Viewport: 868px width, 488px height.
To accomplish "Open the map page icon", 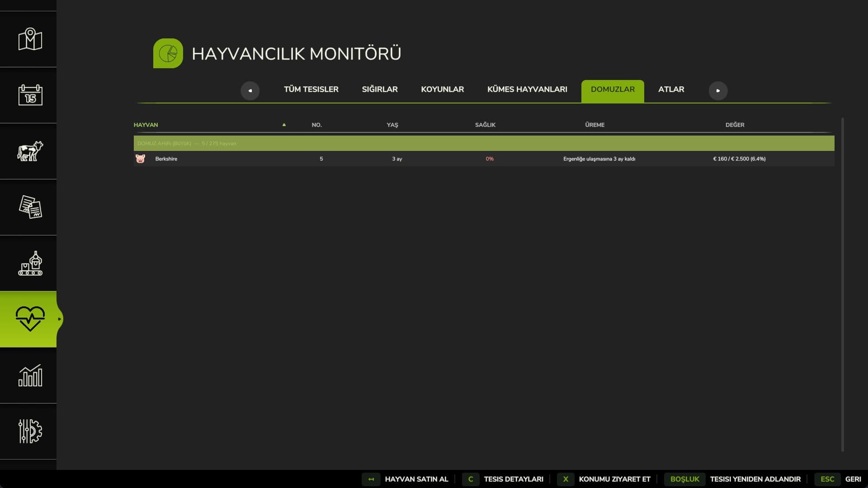I will (30, 39).
